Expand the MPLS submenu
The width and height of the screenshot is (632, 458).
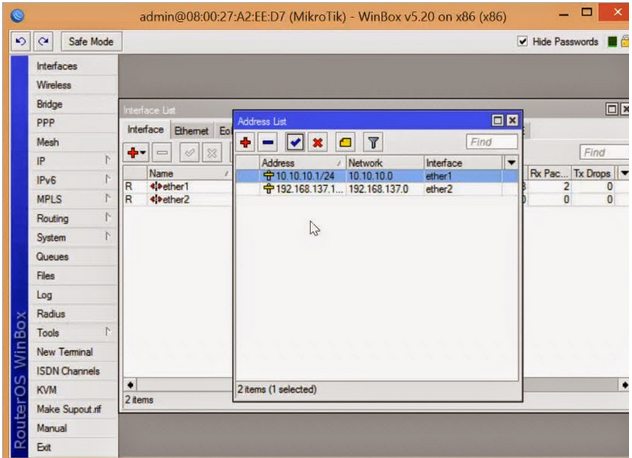click(73, 199)
